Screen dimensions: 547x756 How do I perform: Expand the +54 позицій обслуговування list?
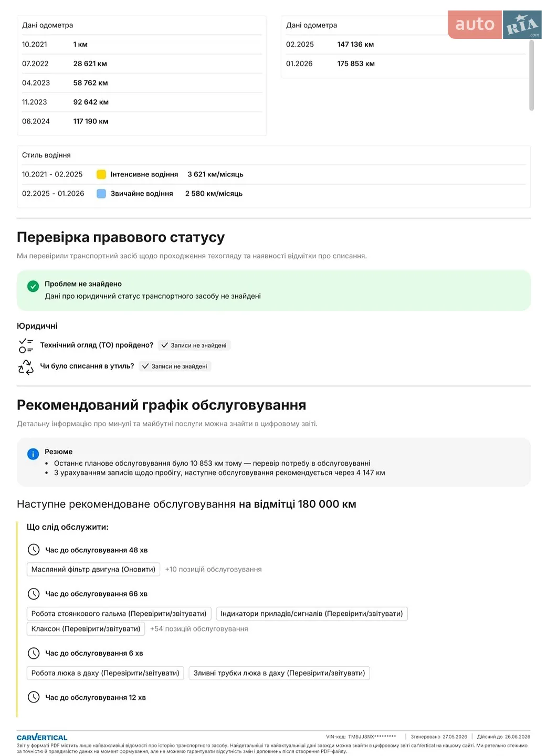(x=199, y=628)
